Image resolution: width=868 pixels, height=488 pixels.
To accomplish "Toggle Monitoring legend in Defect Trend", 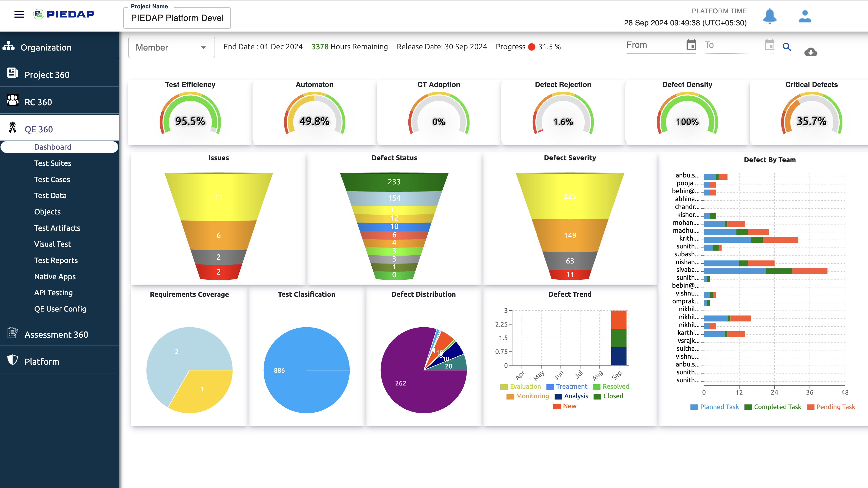I will [x=527, y=396].
